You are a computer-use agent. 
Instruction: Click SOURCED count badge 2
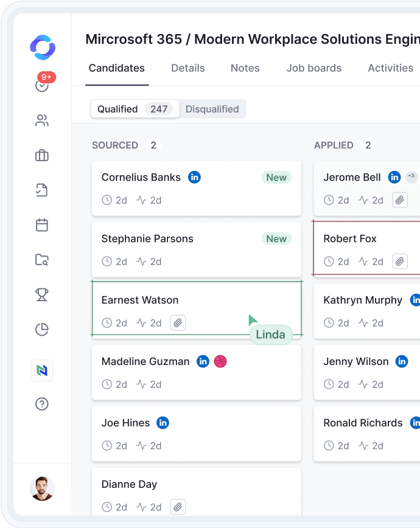[153, 145]
